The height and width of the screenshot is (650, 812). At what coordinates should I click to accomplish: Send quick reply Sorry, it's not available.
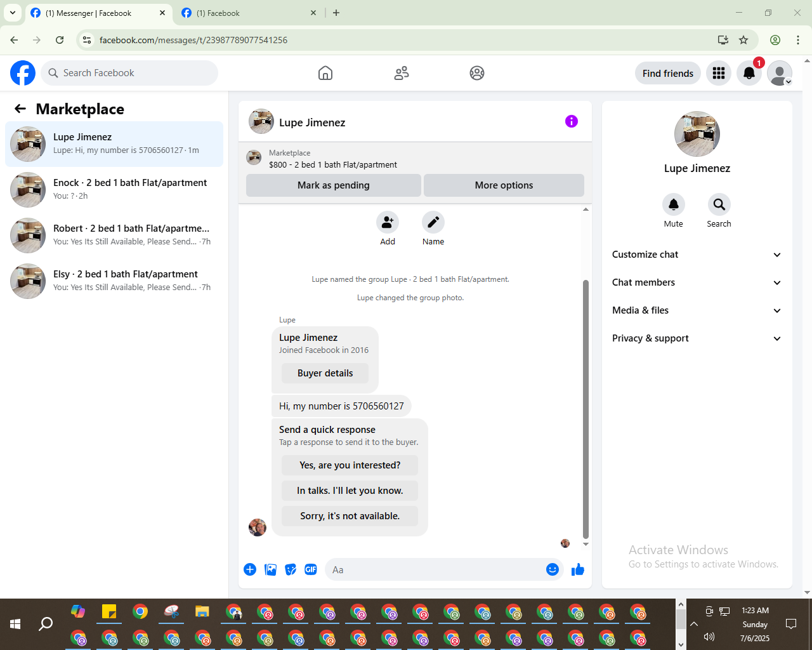[x=350, y=516]
